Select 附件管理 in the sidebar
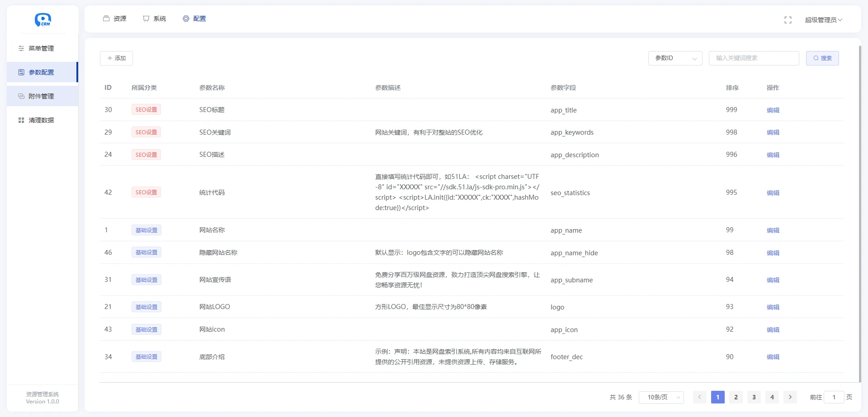 click(42, 96)
